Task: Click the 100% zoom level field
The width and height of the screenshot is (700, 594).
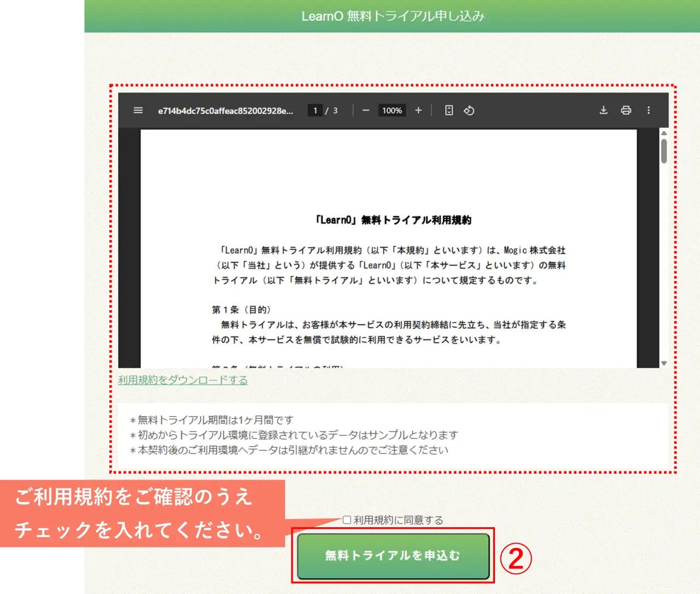Action: pyautogui.click(x=392, y=110)
